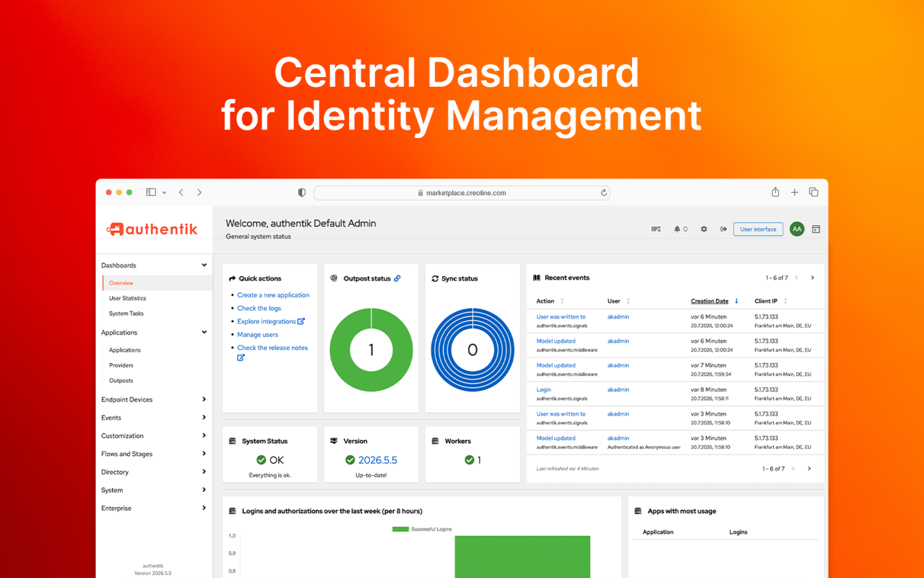This screenshot has width=924, height=578.
Task: Expand the Events section
Action: point(204,417)
